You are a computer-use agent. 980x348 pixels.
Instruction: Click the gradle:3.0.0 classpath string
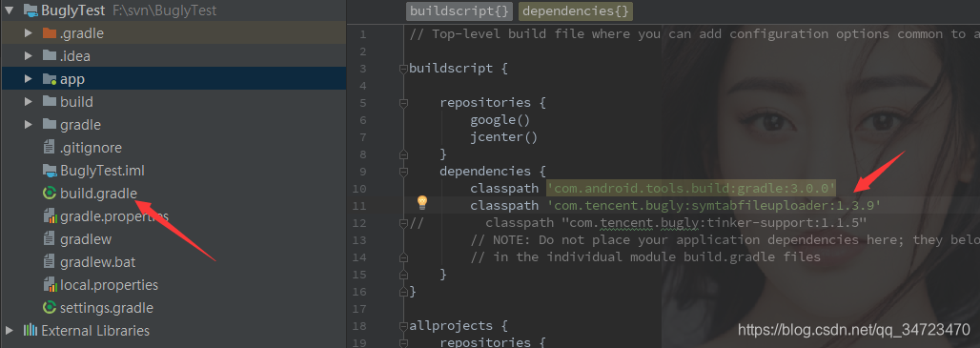pyautogui.click(x=691, y=188)
